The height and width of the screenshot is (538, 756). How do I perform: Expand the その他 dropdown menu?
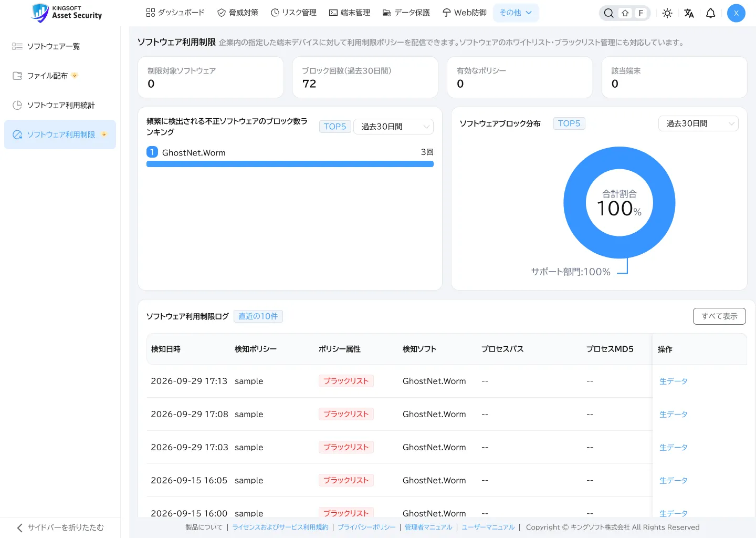[x=516, y=13]
